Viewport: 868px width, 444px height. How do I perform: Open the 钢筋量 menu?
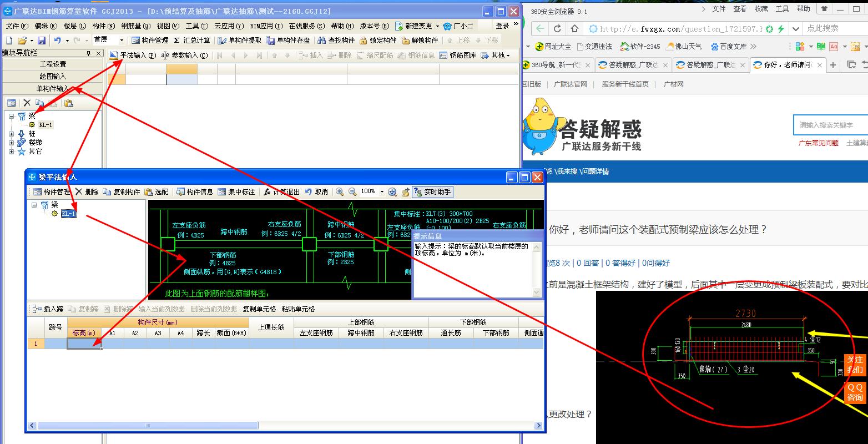136,26
